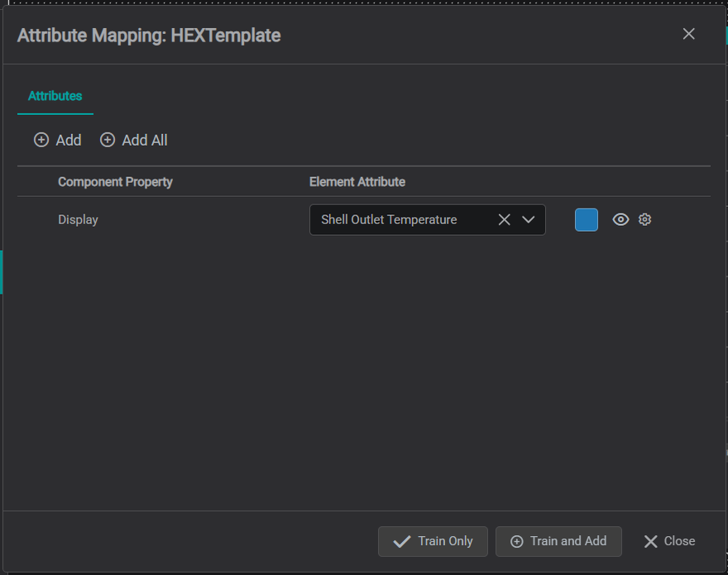Close the Attribute Mapping dialog with X
This screenshot has width=728, height=575.
click(x=688, y=34)
